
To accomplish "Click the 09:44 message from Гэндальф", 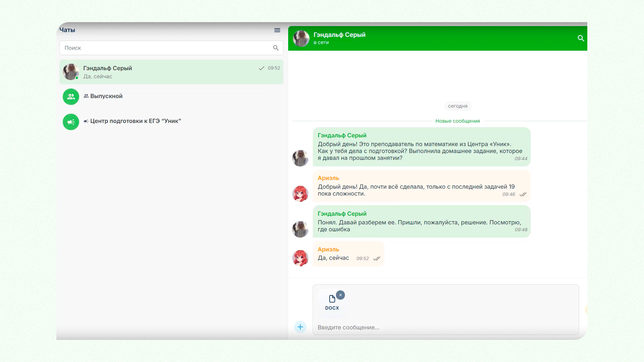I will (422, 147).
